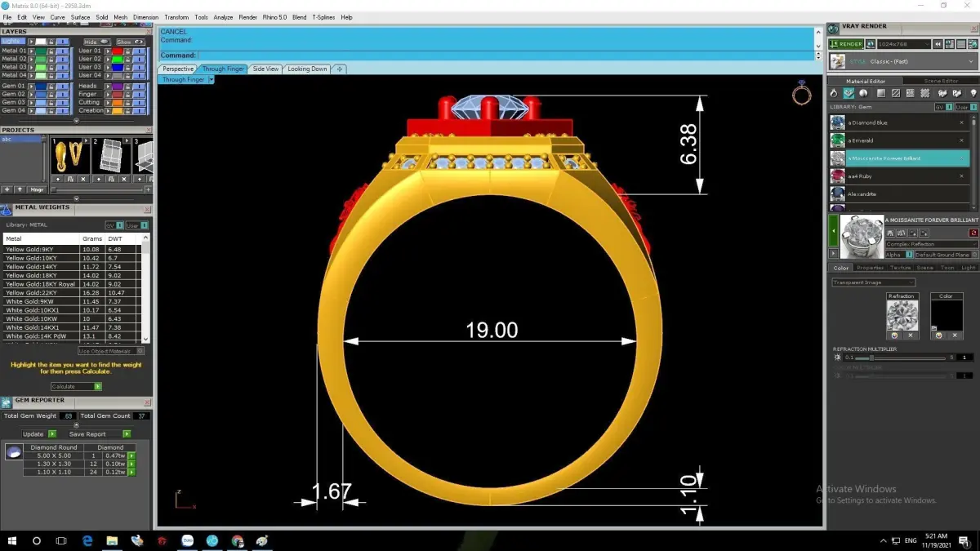This screenshot has width=980, height=551.
Task: Click the green collapse arrow beside material preview
Action: 833,231
